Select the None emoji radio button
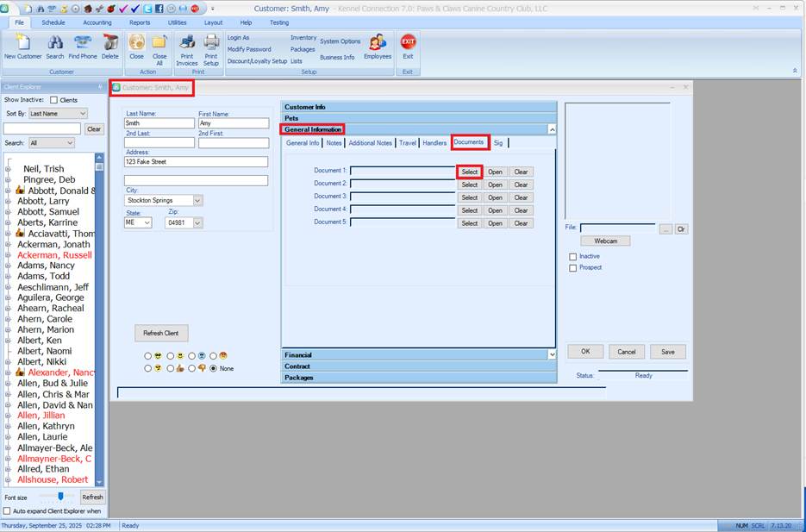The width and height of the screenshot is (806, 532). (x=214, y=368)
